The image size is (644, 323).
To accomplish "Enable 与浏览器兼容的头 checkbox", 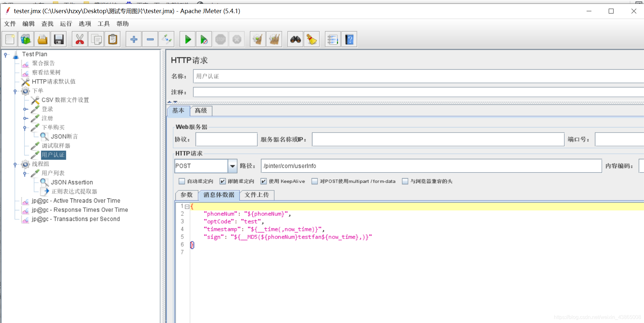I will [405, 181].
